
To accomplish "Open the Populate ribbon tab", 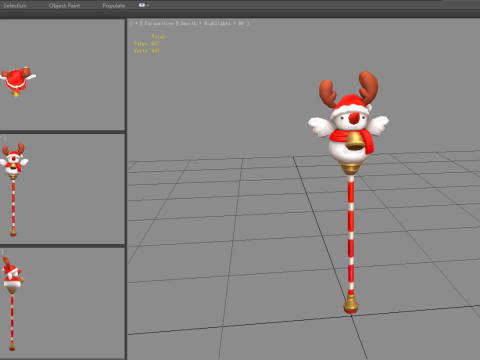I will tap(114, 6).
